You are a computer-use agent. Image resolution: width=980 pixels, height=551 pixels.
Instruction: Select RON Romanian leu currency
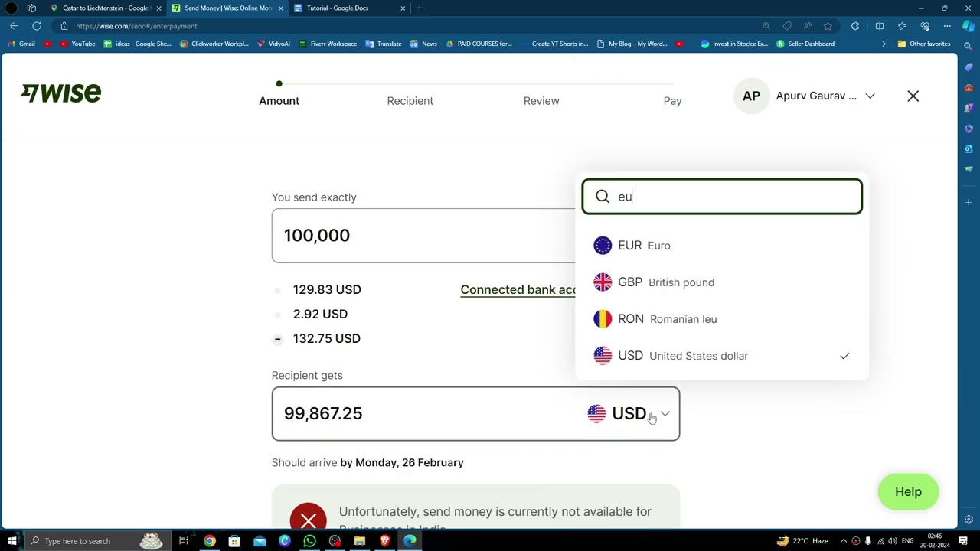tap(722, 319)
